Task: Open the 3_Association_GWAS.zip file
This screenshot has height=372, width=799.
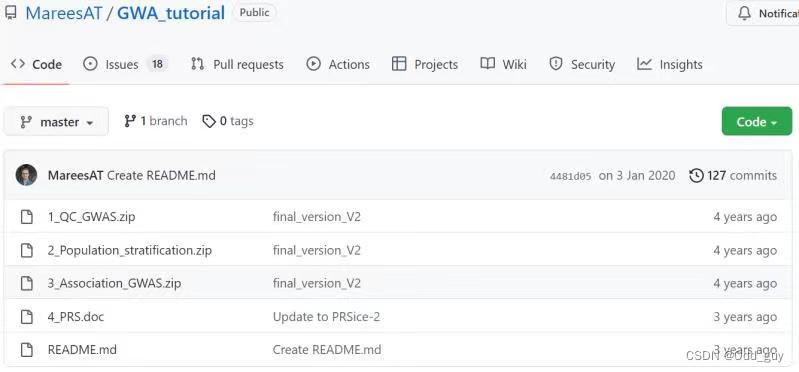Action: (114, 283)
